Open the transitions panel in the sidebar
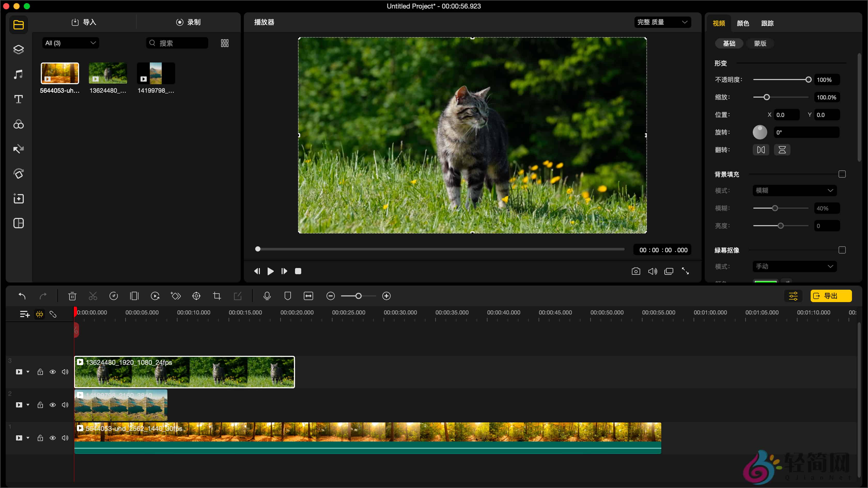The height and width of the screenshot is (488, 868). pos(18,149)
